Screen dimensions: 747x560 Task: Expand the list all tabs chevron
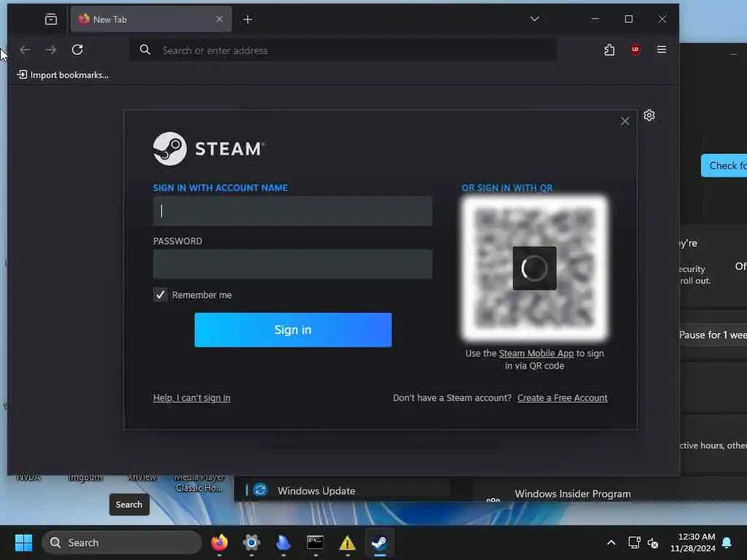(535, 19)
